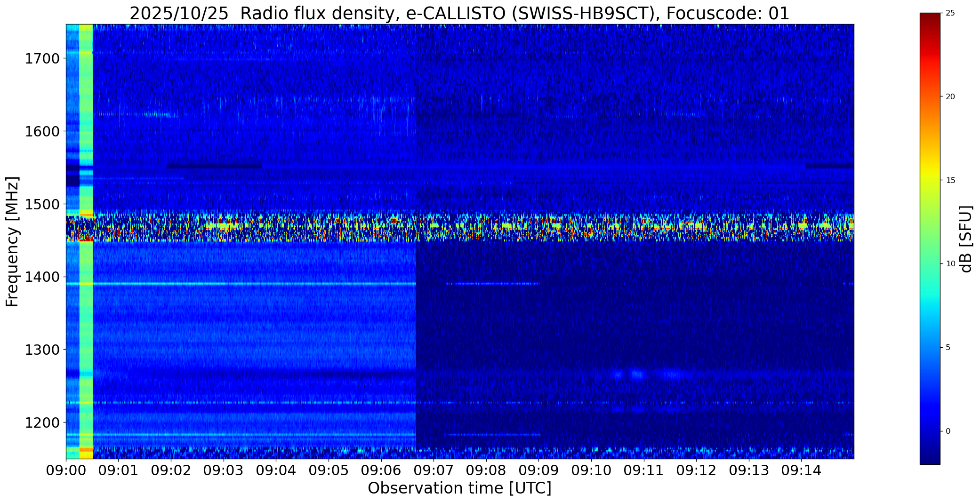Click the colorbar tick value 25
980x502 pixels.
[x=950, y=13]
